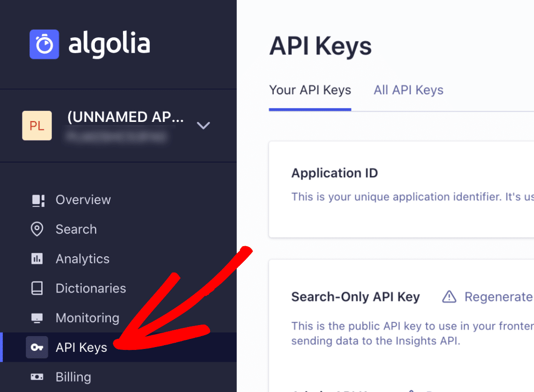The width and height of the screenshot is (534, 392).
Task: Select the API Keys key icon
Action: [x=37, y=348]
